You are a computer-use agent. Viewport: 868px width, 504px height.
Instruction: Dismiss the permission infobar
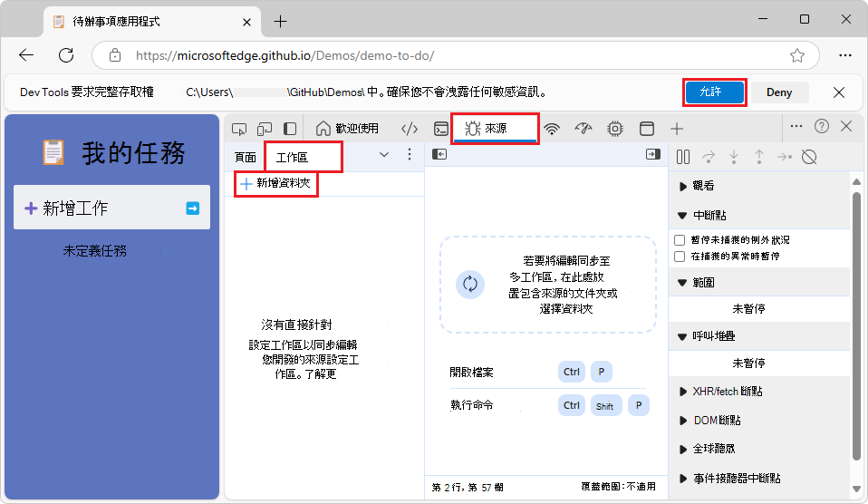[x=839, y=92]
